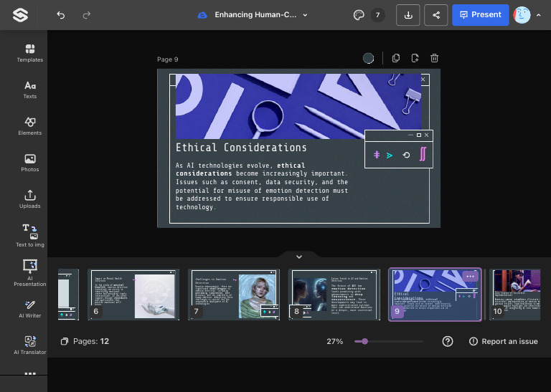
Task: Select the cyan arrow symbol on slide
Action: (390, 155)
